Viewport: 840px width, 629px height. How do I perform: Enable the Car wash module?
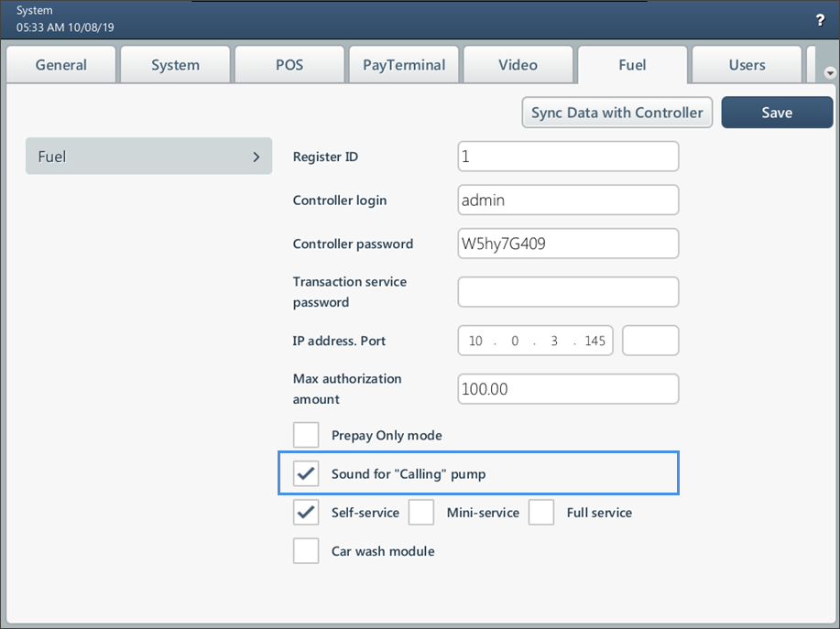click(306, 551)
